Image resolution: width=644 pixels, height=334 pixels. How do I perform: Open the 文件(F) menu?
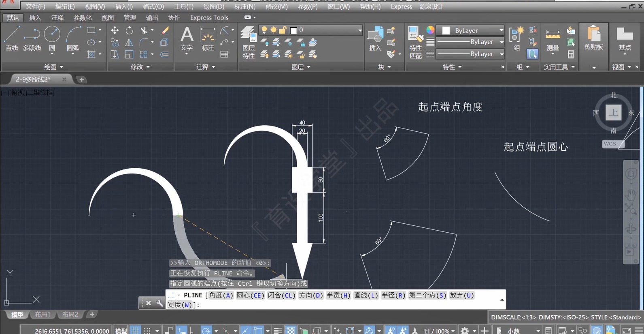pos(36,6)
